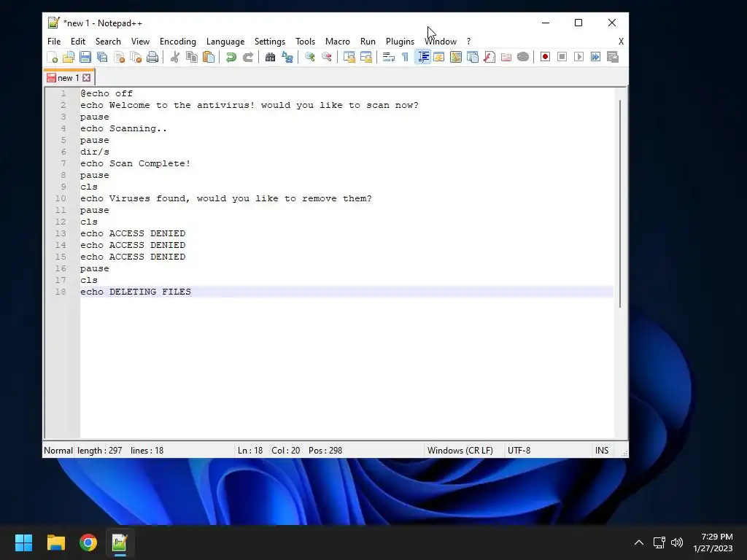Zoom in with the magnifier plus icon

(309, 57)
